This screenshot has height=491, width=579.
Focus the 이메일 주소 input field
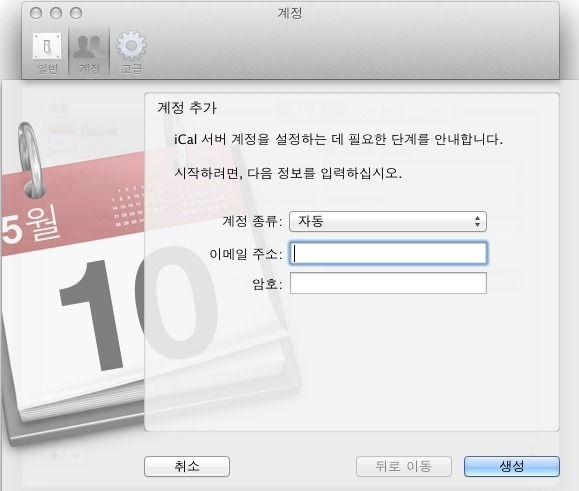pyautogui.click(x=388, y=253)
